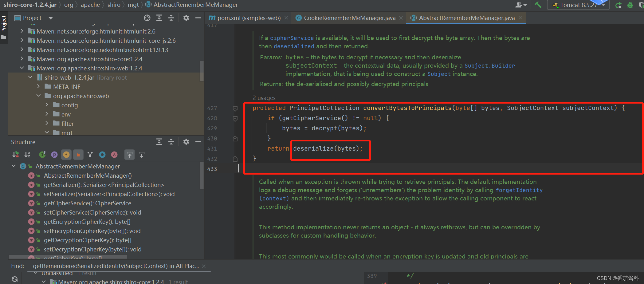Close CookieRememberMeManager.java tab
Image resolution: width=644 pixels, height=284 pixels.
(x=401, y=18)
